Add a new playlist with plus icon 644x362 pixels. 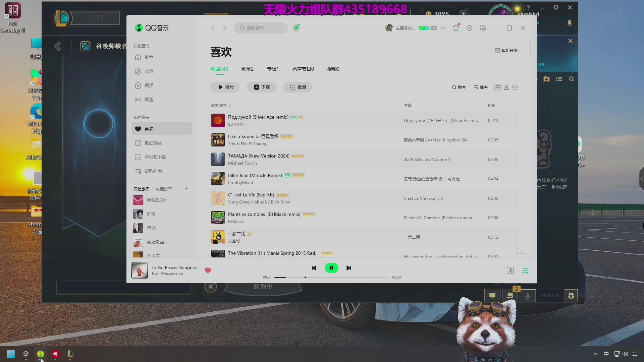pyautogui.click(x=186, y=189)
